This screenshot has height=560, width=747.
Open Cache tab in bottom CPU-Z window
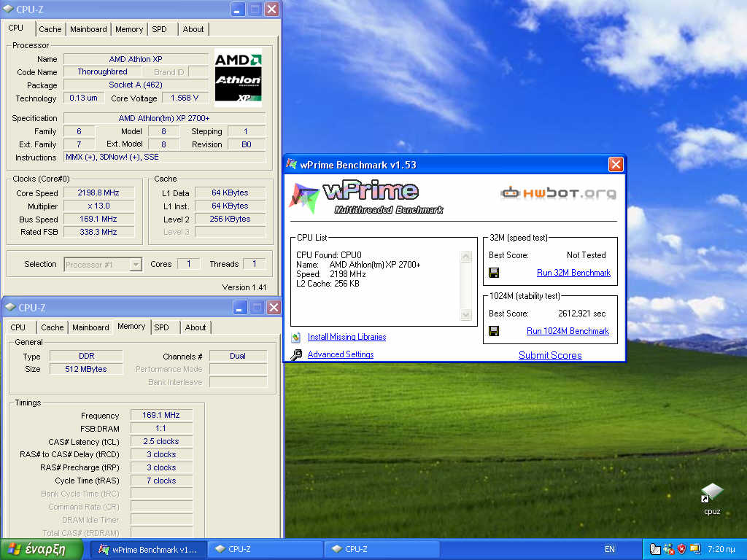pos(53,327)
